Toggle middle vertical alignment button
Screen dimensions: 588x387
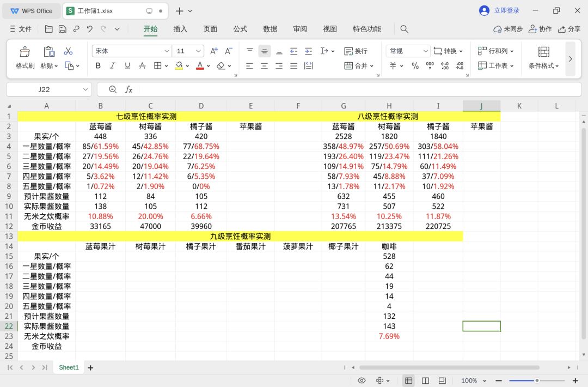pos(265,51)
